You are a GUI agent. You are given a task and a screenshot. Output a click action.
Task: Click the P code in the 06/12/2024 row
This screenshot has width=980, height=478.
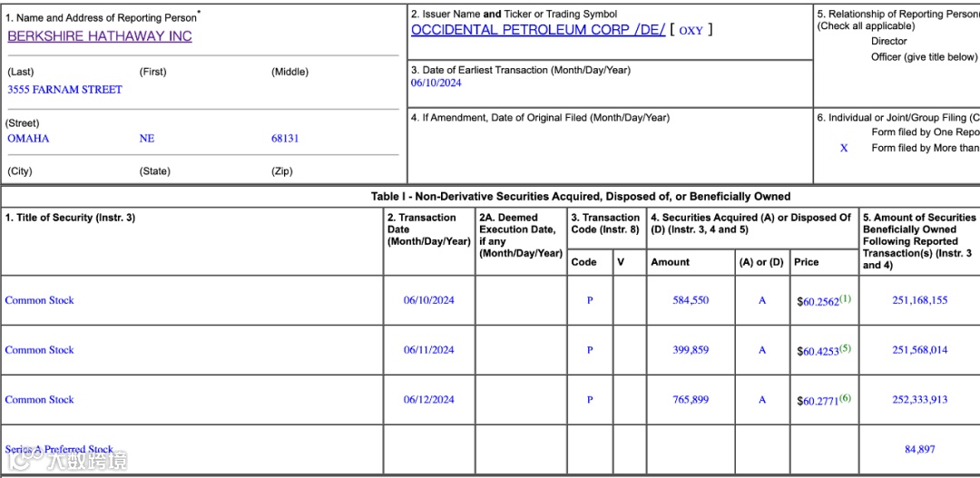590,399
